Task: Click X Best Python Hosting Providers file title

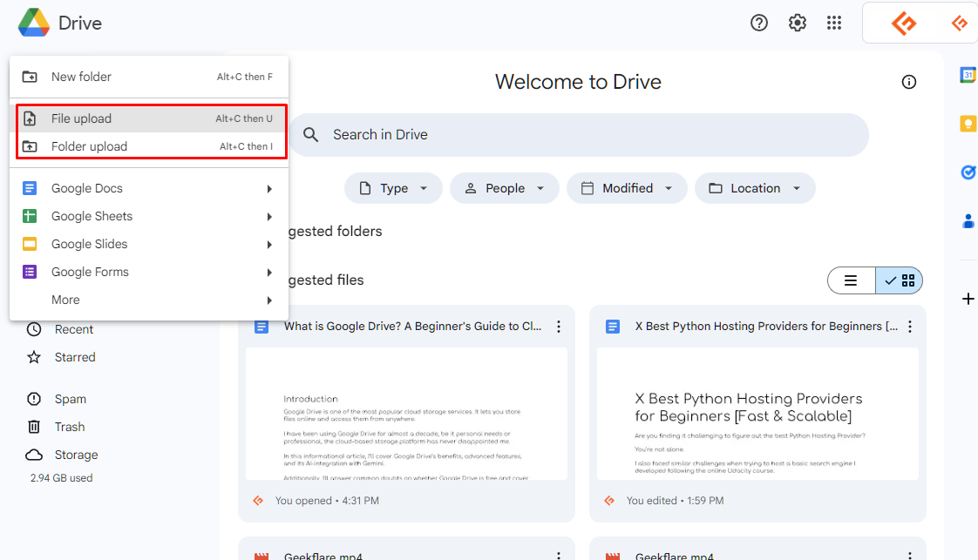Action: point(766,327)
